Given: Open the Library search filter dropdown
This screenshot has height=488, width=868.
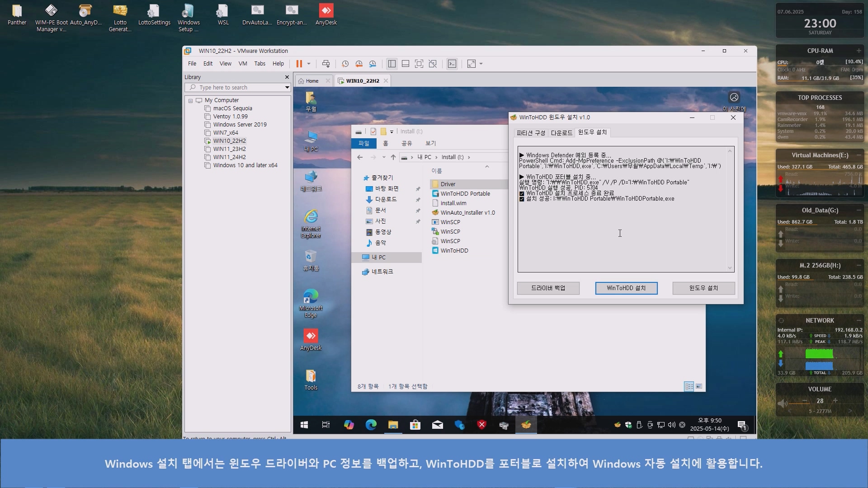Looking at the screenshot, I should [x=287, y=88].
